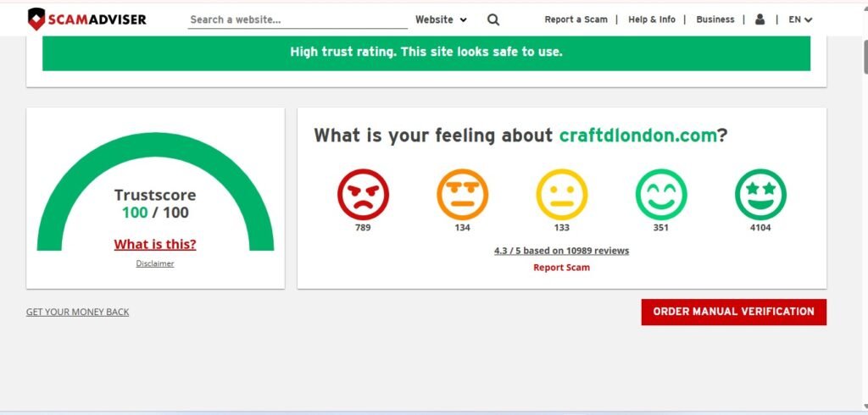Open the 4.3 / 5 reviews link
This screenshot has width=868, height=415.
(561, 251)
